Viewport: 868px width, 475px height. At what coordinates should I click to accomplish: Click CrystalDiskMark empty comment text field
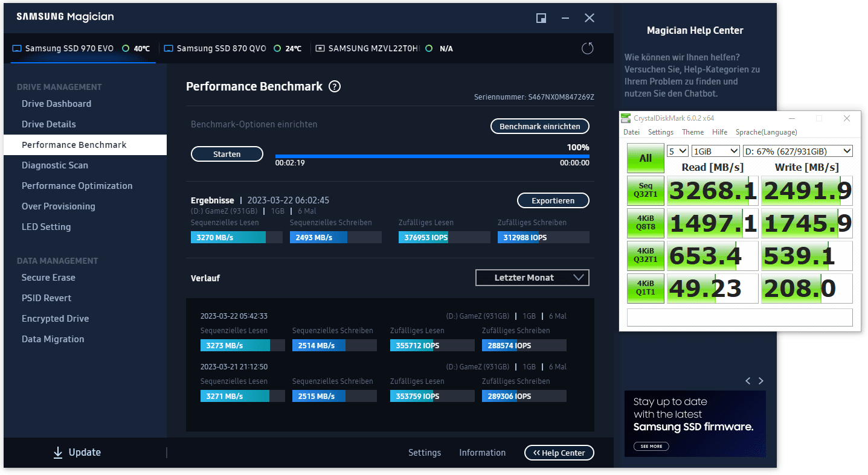click(x=740, y=317)
